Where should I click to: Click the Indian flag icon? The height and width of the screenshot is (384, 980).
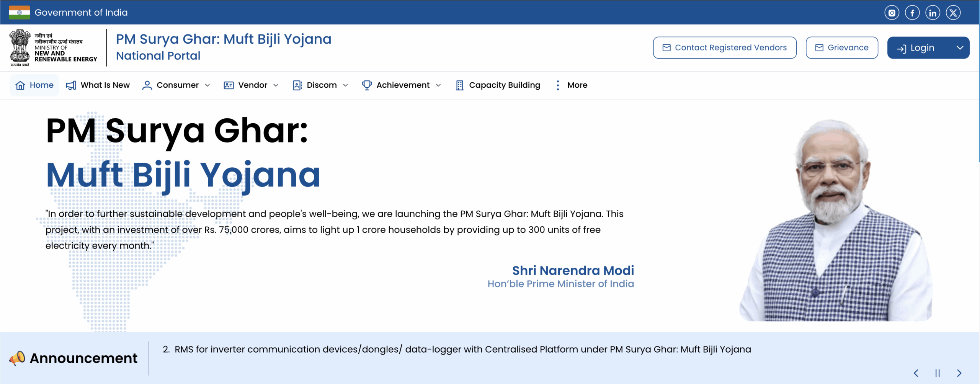coord(20,12)
